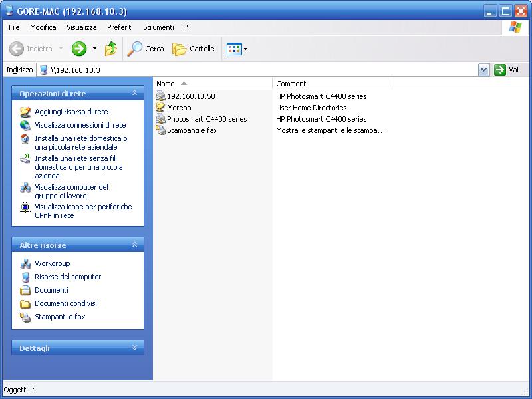
Task: Open Documenti in Altre risorse
Action: click(51, 290)
